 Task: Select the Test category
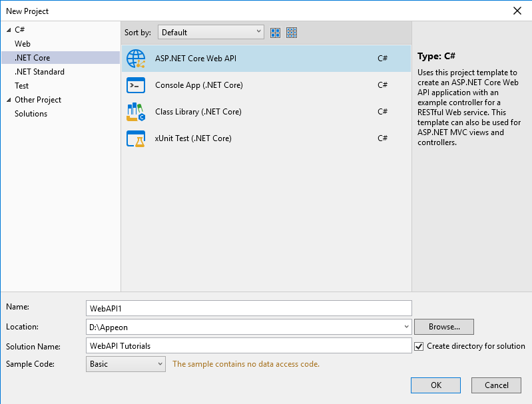tap(22, 86)
